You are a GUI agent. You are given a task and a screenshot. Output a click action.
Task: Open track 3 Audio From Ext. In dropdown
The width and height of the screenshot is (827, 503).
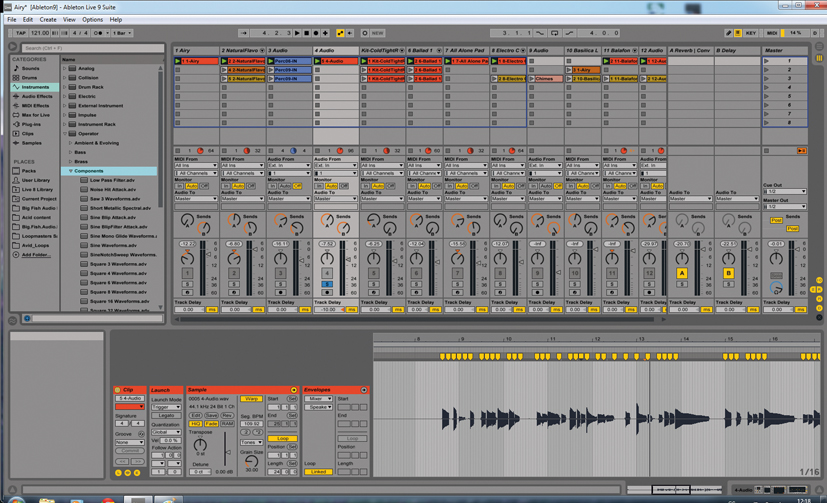[289, 166]
